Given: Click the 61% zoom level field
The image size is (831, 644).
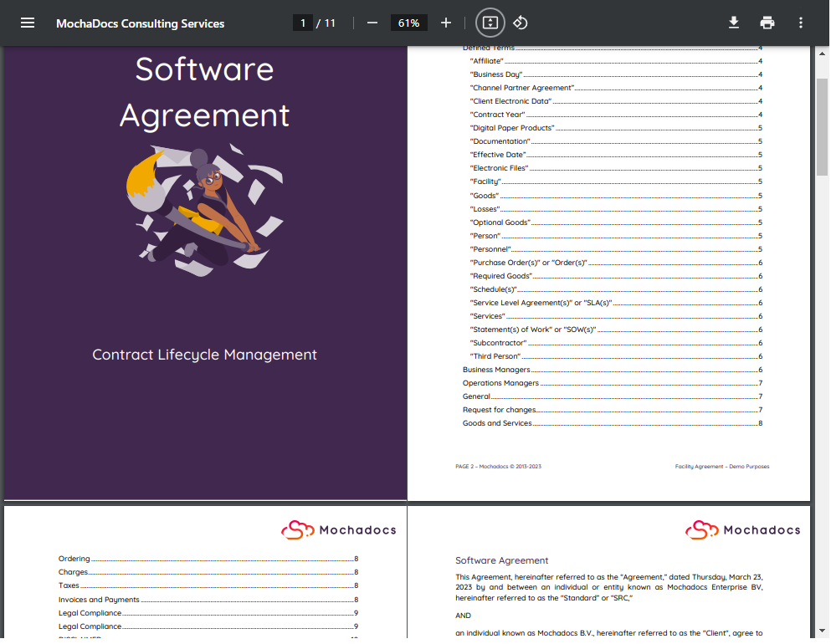Looking at the screenshot, I should click(409, 23).
